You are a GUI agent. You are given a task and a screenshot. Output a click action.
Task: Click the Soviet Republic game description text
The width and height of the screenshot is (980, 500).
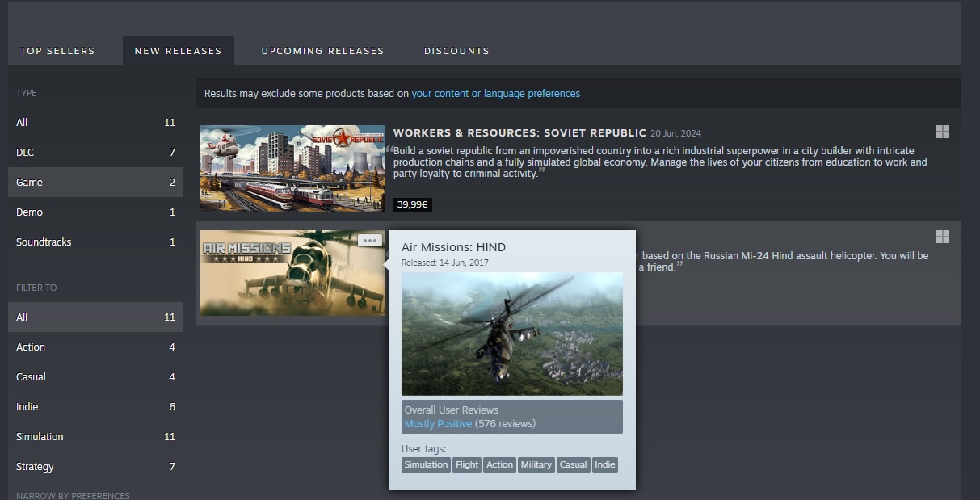(x=660, y=162)
